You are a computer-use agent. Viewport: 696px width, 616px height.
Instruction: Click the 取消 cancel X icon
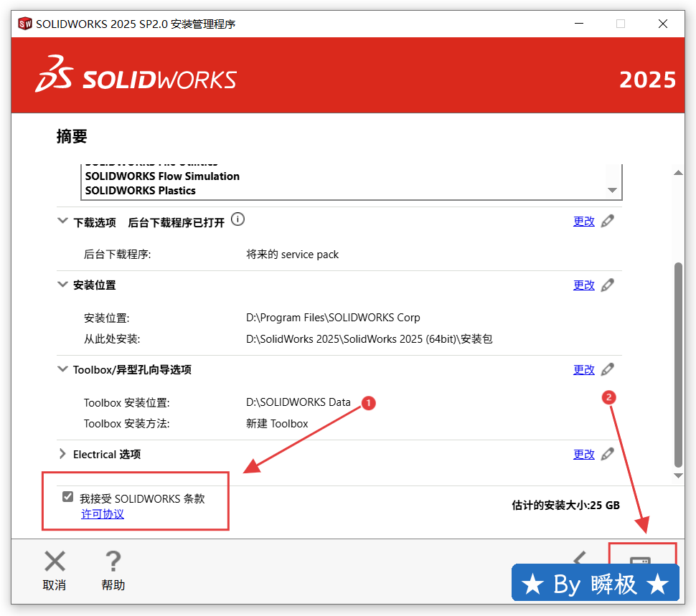tap(55, 561)
